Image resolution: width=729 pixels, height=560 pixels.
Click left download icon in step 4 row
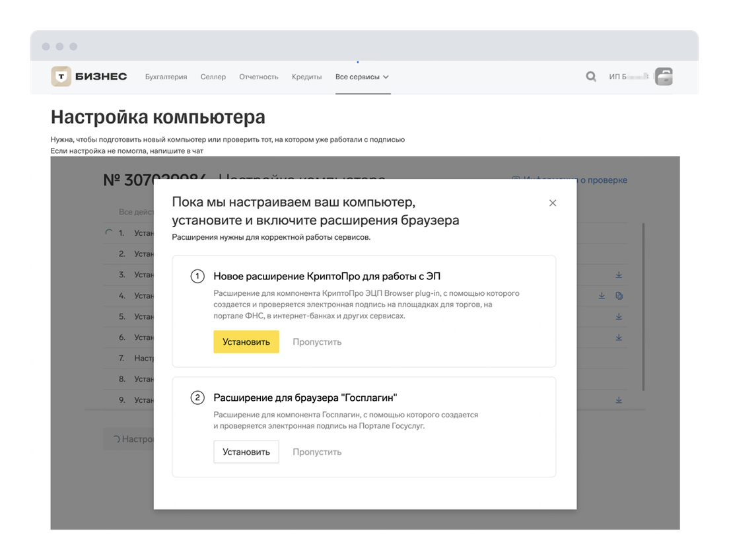(602, 296)
